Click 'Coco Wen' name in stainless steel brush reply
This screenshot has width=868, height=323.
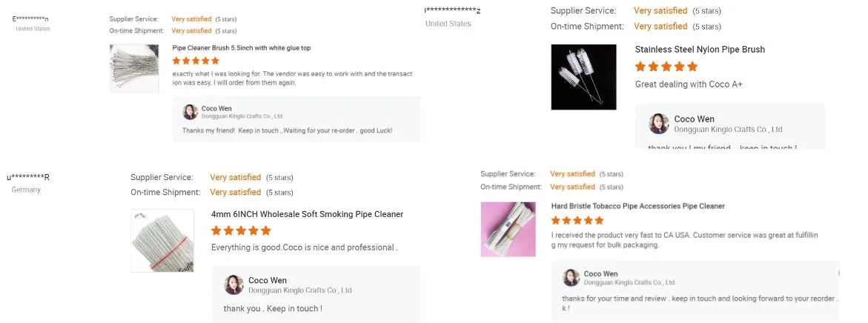[694, 119]
